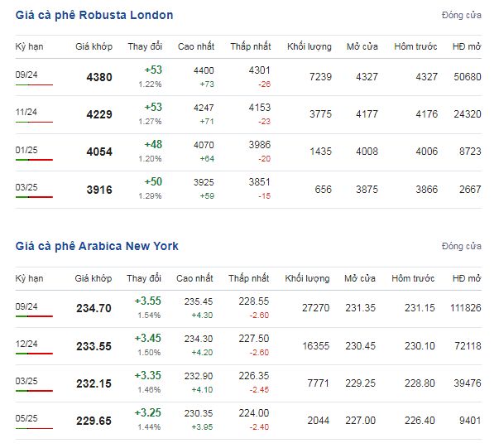Select Robusta contract 03/25
The image size is (499, 448).
(x=26, y=187)
